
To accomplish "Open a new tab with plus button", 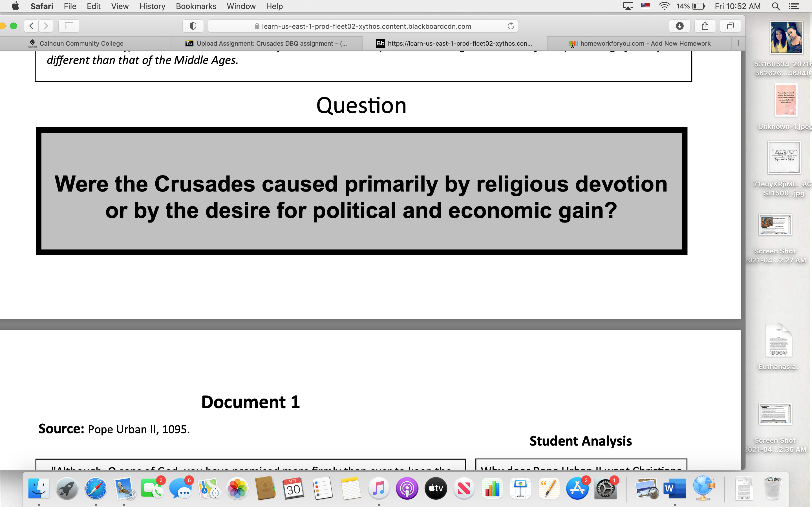I will [738, 43].
